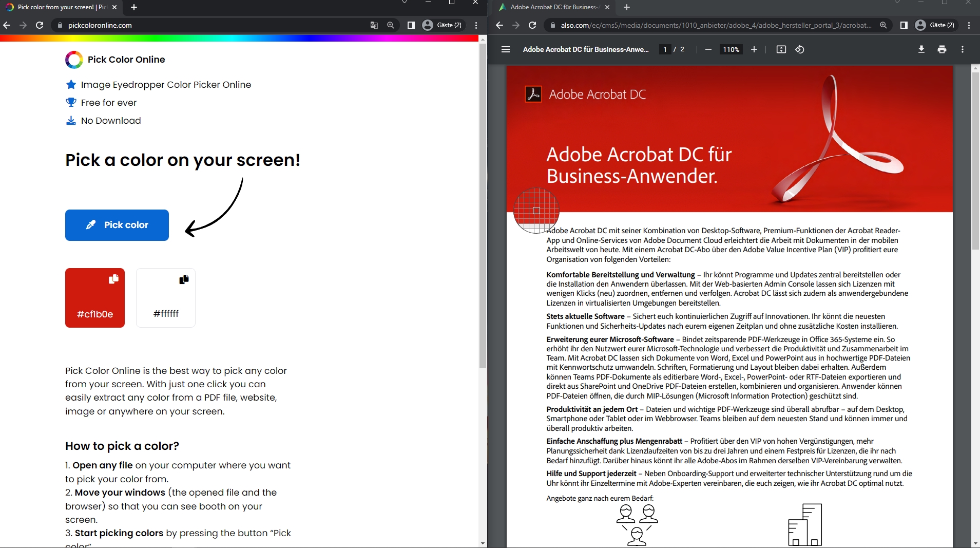
Task: Open the right browser's three-dot menu
Action: click(969, 25)
